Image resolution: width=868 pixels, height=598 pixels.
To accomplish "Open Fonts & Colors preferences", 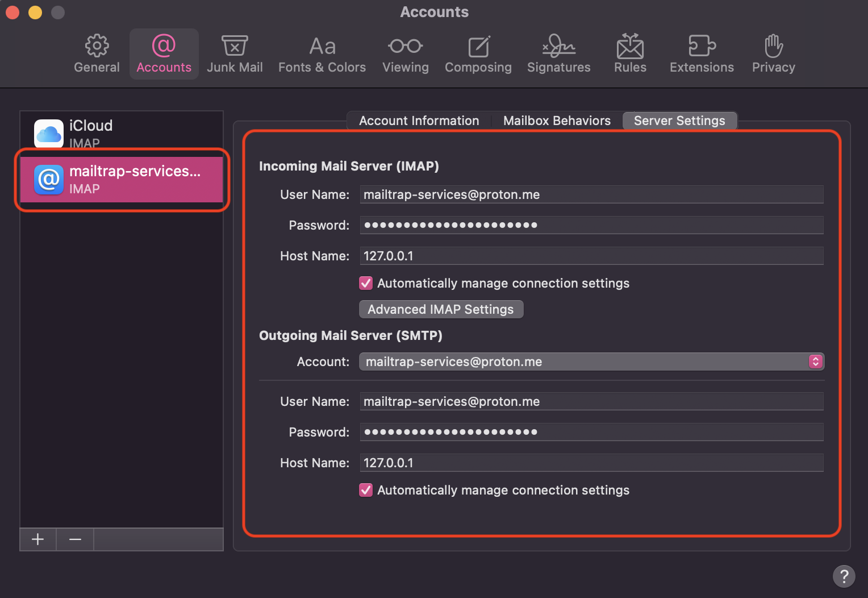I will click(322, 54).
